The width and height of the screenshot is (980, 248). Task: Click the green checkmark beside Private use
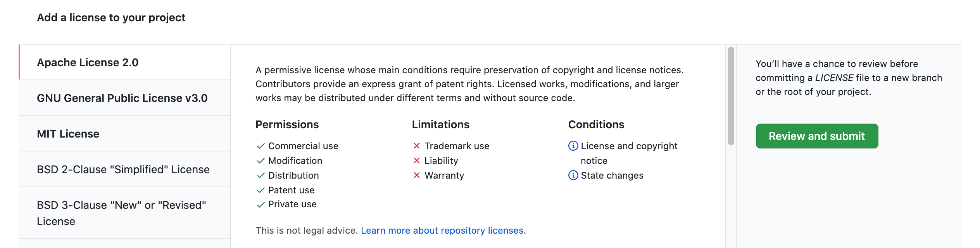[261, 204]
